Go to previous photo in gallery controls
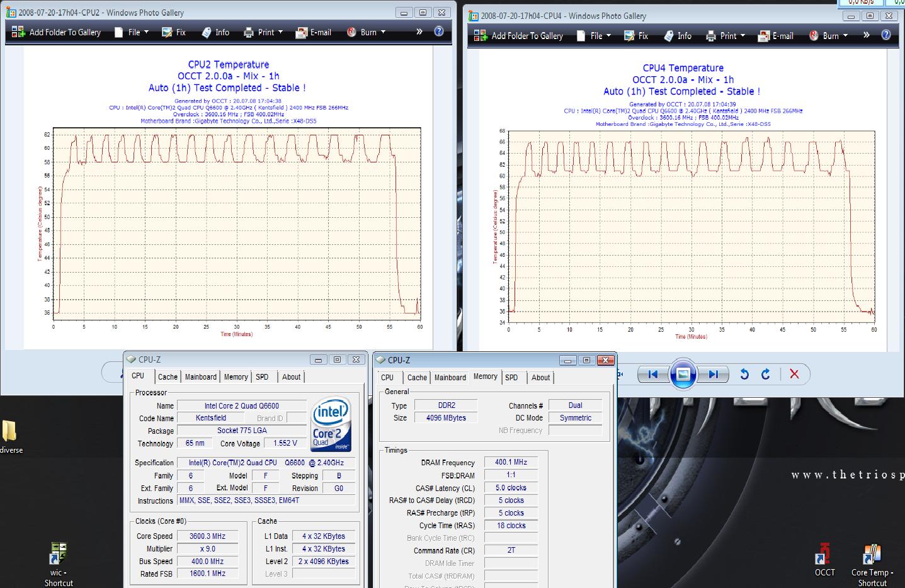Image resolution: width=905 pixels, height=588 pixels. pos(653,374)
